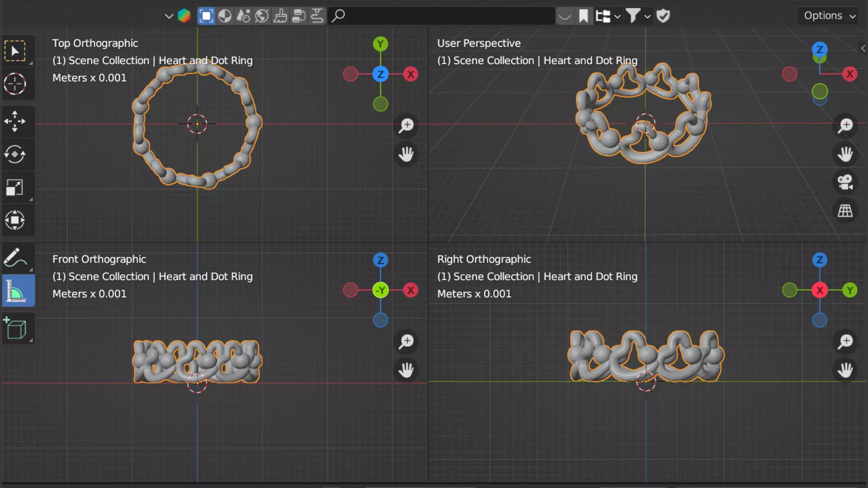The image size is (868, 488).
Task: Select the Transform tool
Action: pos(15,220)
